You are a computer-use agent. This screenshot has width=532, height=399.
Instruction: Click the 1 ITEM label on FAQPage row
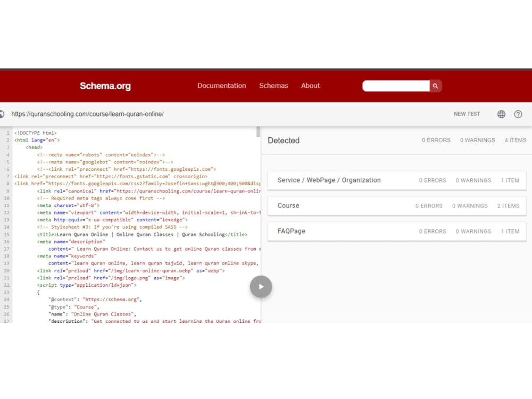click(x=510, y=231)
